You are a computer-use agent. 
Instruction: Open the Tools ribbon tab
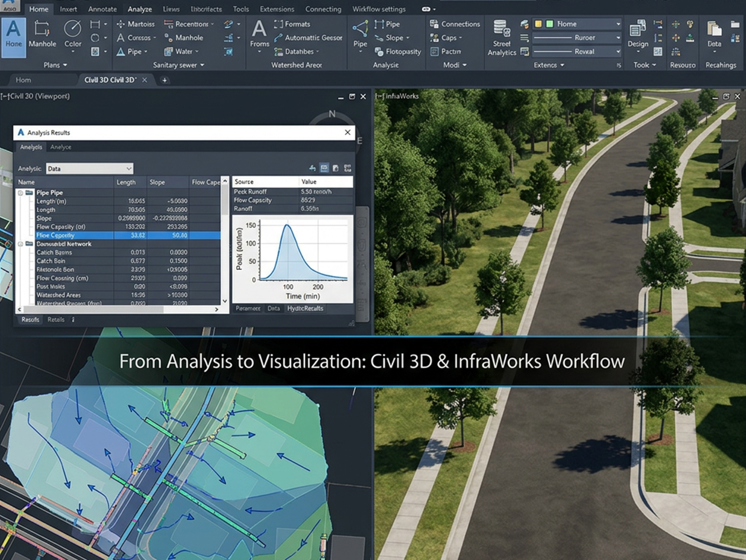coord(241,9)
